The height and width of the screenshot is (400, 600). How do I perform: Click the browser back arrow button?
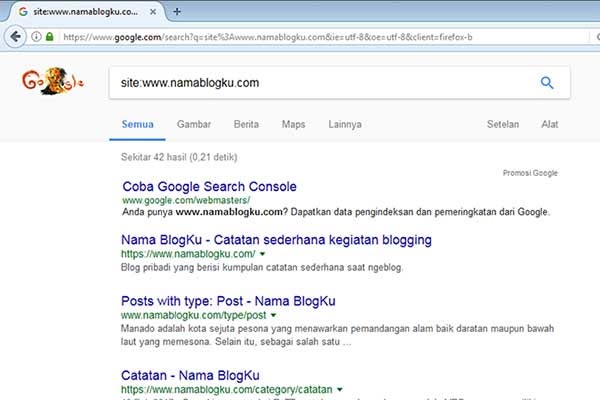coord(15,37)
